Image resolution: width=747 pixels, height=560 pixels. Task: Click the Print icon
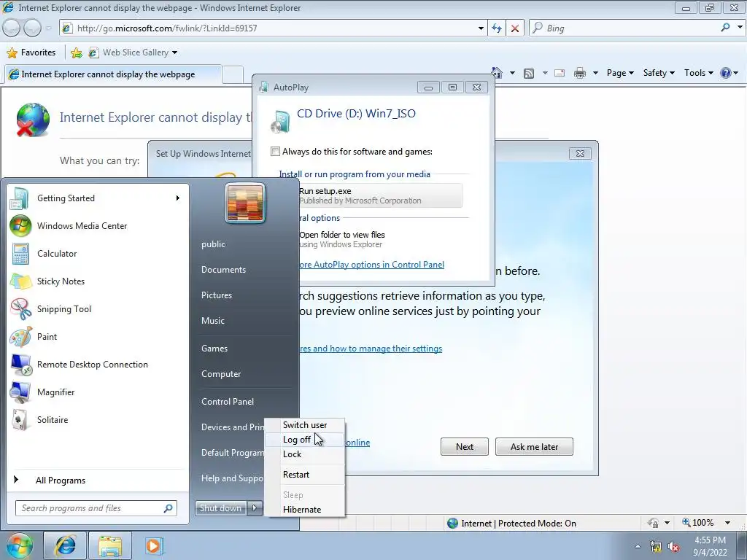580,74
